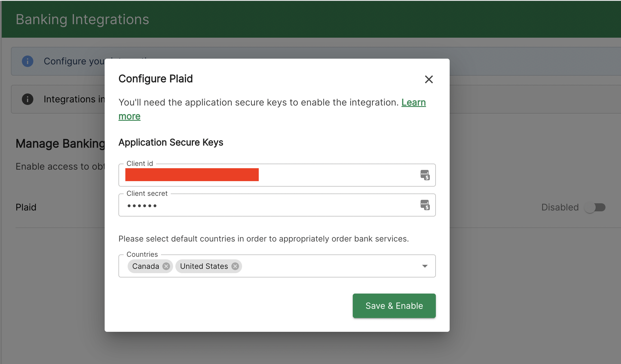Remove the Canada country chip
The image size is (621, 364).
(166, 266)
